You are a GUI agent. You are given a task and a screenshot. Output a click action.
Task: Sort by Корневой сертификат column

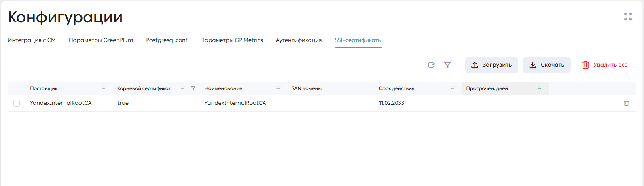(x=183, y=88)
